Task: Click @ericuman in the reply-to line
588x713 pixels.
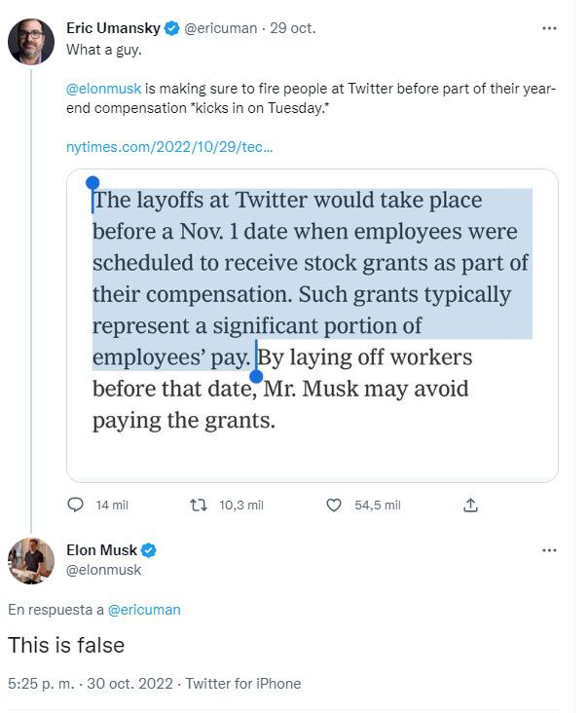Action: coord(144,610)
